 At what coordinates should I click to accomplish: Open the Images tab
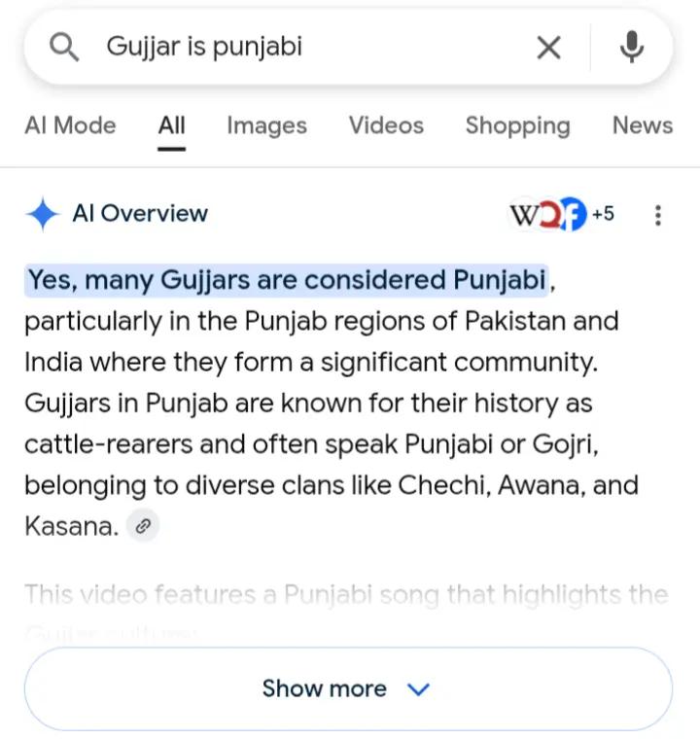[266, 125]
